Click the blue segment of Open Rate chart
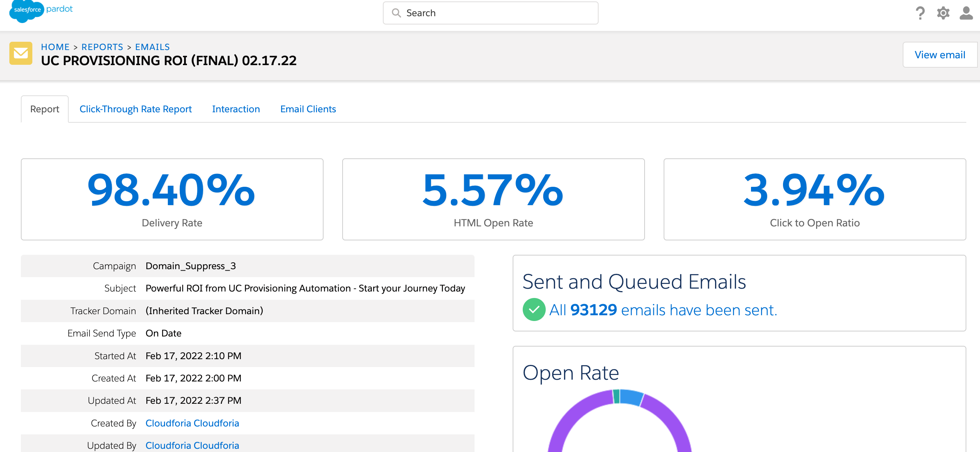Viewport: 980px width, 452px height. point(631,397)
